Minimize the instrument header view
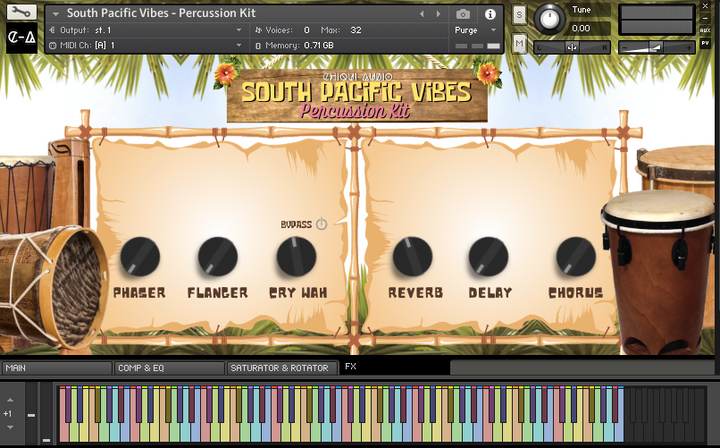 coord(705,18)
